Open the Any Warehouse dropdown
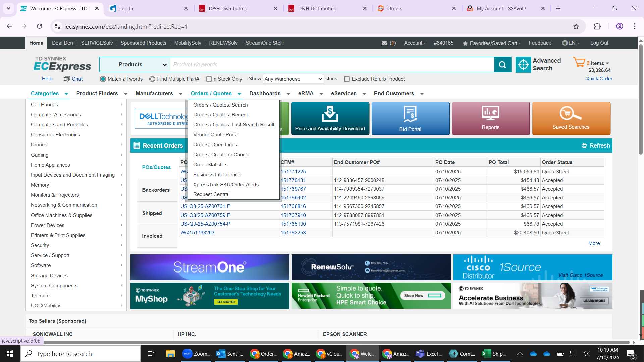Viewport: 644px width, 362px height. point(293,79)
